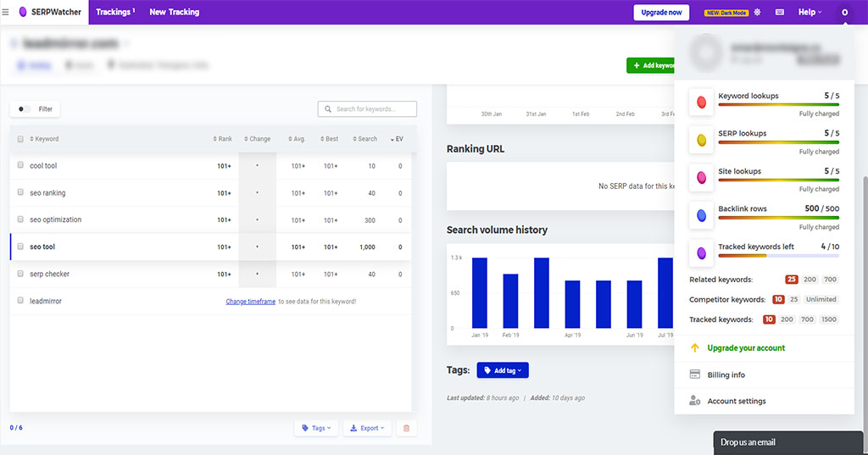Check the 'leadmirror' keyword checkbox

pyautogui.click(x=20, y=301)
